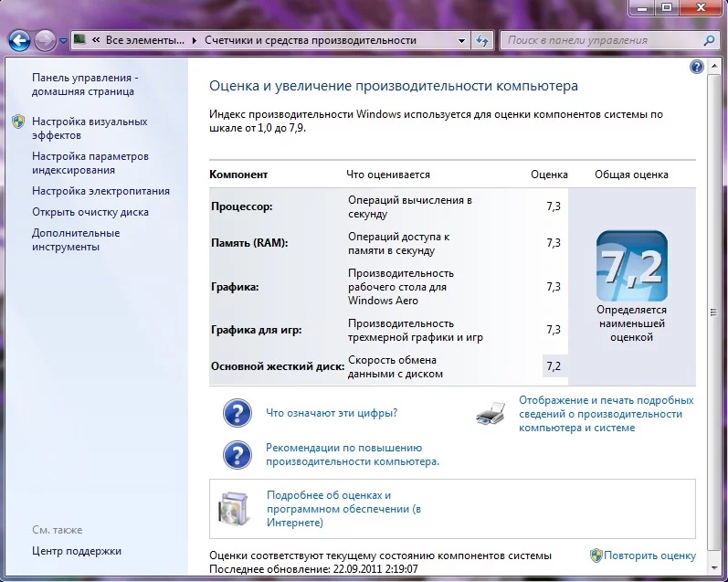Click the 7,2 overall score badge
Image resolution: width=728 pixels, height=582 pixels.
(x=631, y=266)
